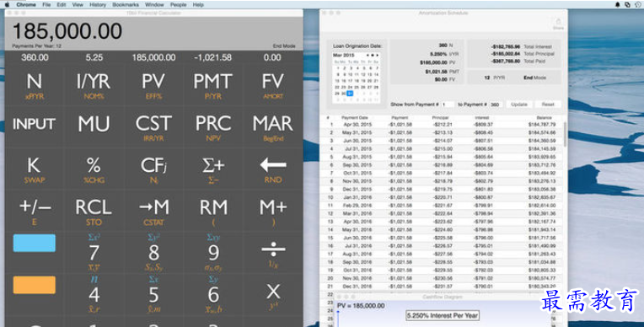Image resolution: width=644 pixels, height=327 pixels.
Task: Click digit 4 on the keypad
Action: tap(94, 294)
